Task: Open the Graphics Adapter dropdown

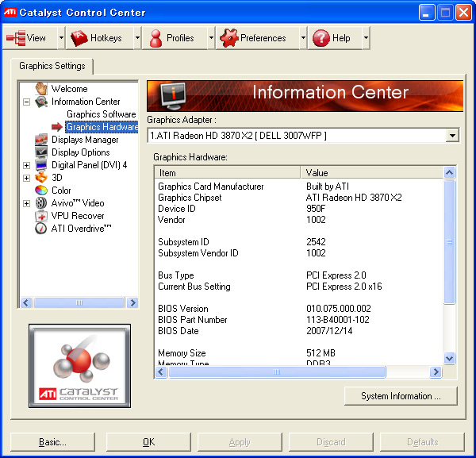Action: coord(452,136)
